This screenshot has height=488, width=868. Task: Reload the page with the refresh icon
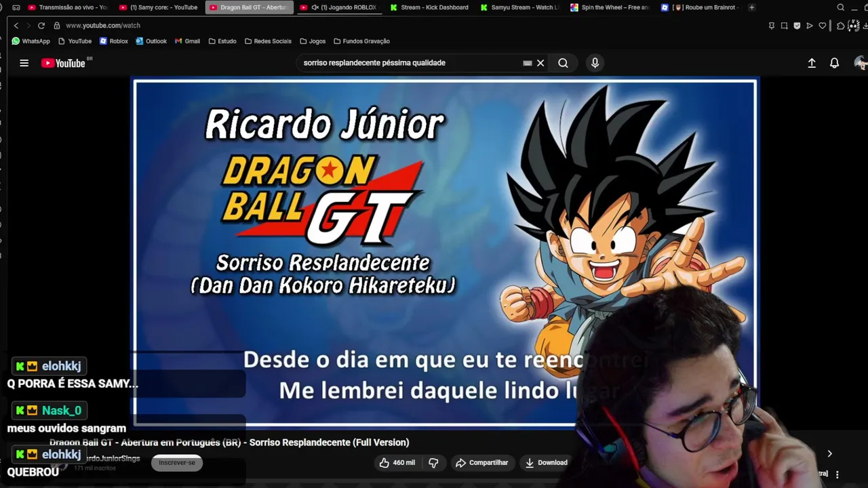click(x=41, y=25)
